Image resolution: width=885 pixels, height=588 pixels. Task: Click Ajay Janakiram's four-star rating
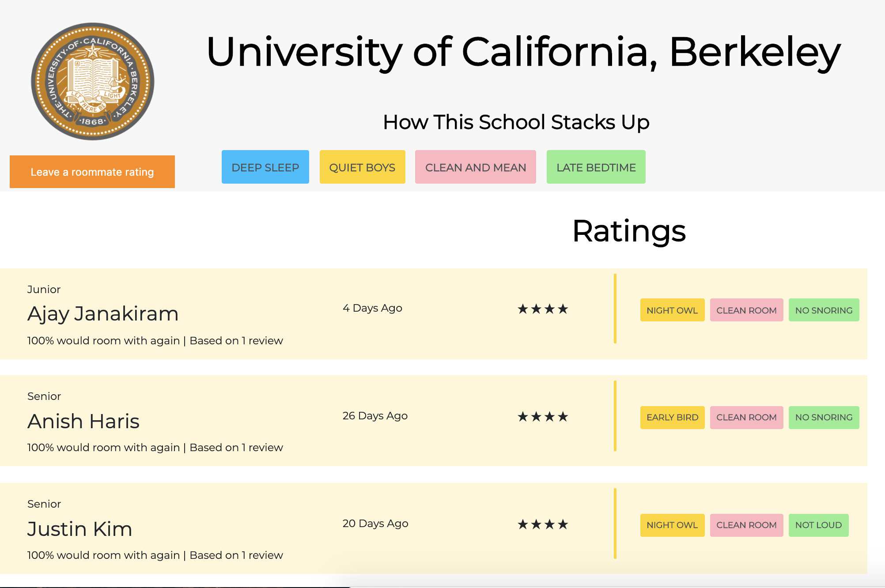point(543,309)
